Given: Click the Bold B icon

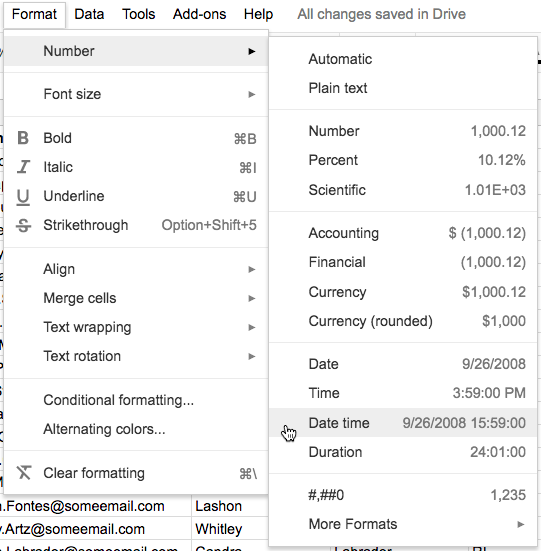Looking at the screenshot, I should pos(23,138).
